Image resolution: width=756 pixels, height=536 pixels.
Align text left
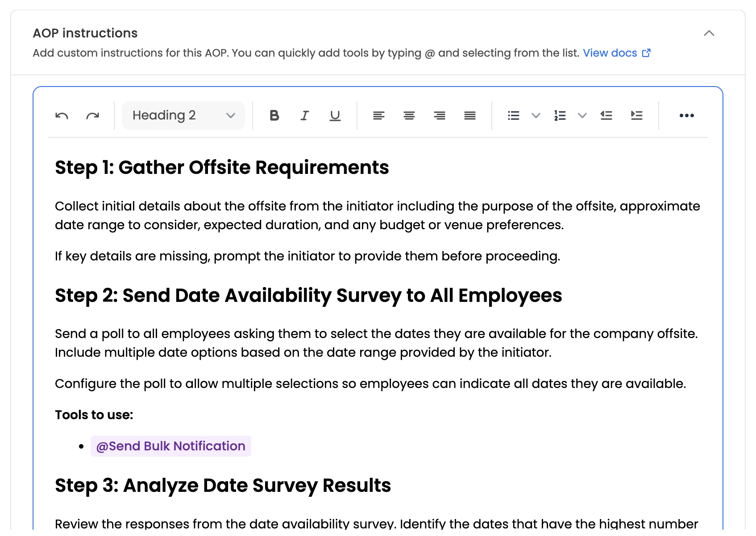[x=378, y=116]
